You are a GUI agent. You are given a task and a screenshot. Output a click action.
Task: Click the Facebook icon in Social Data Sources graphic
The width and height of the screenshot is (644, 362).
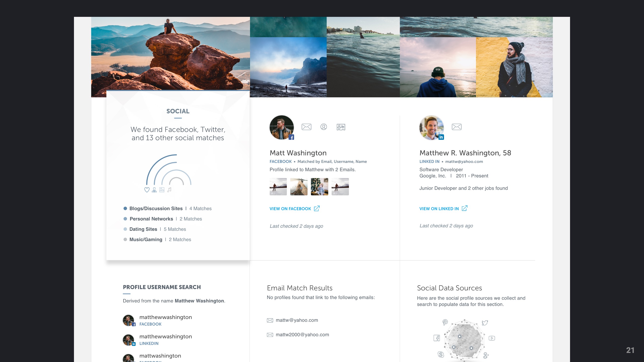coord(437,338)
